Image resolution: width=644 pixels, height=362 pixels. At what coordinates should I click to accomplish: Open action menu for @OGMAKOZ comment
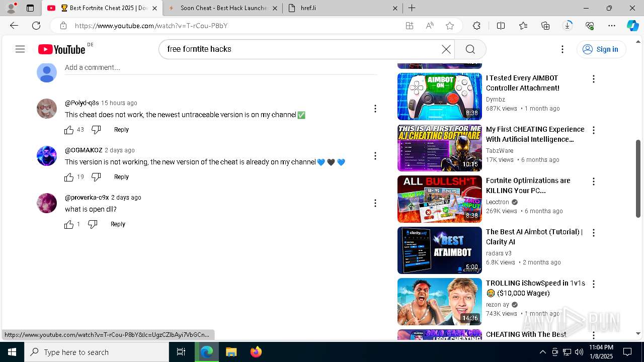coord(375,156)
